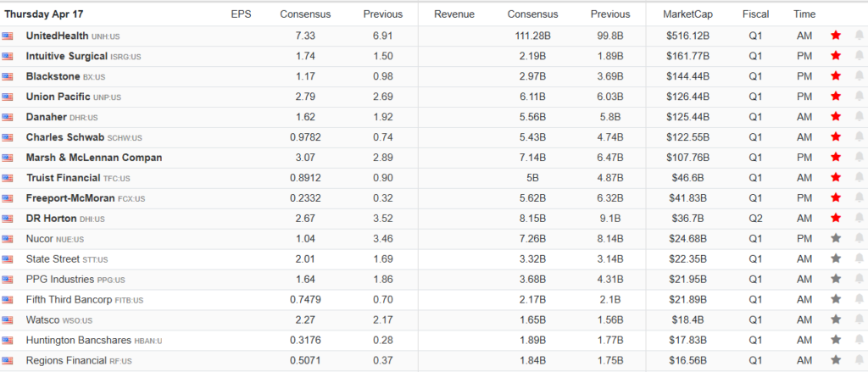
Task: Click the EPS column header
Action: pyautogui.click(x=241, y=14)
